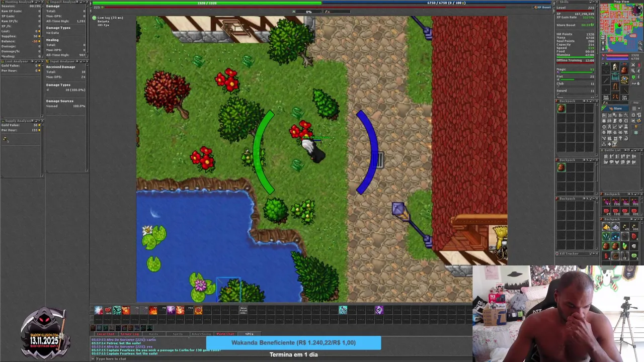Screen dimensions: 644x362
Task: Click the red rune stack showing 49
Action: (x=606, y=211)
